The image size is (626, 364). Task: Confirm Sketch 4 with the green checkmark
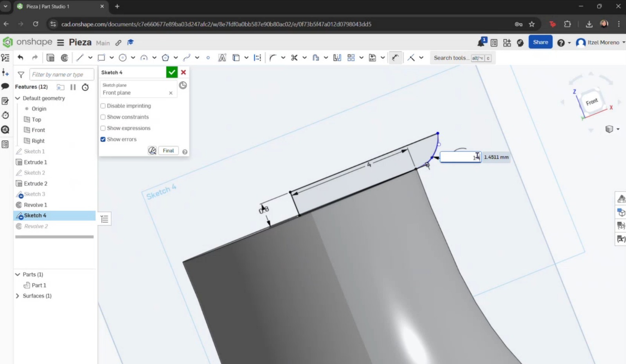coord(172,72)
